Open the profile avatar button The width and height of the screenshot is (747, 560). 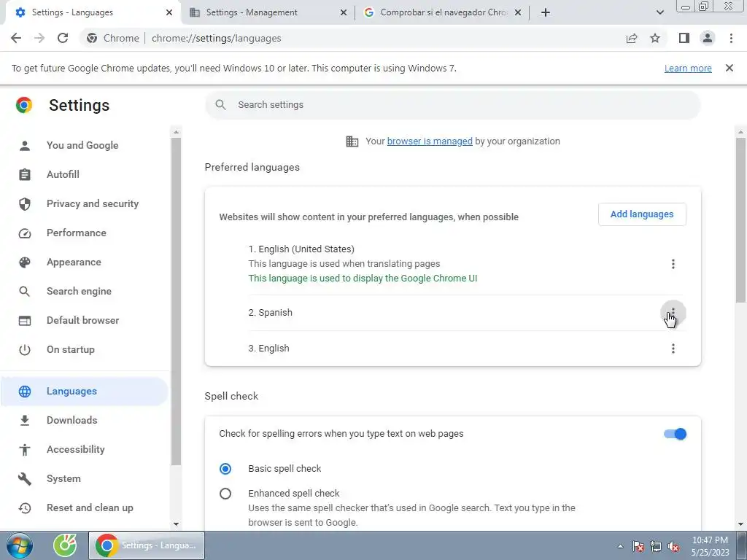point(708,38)
